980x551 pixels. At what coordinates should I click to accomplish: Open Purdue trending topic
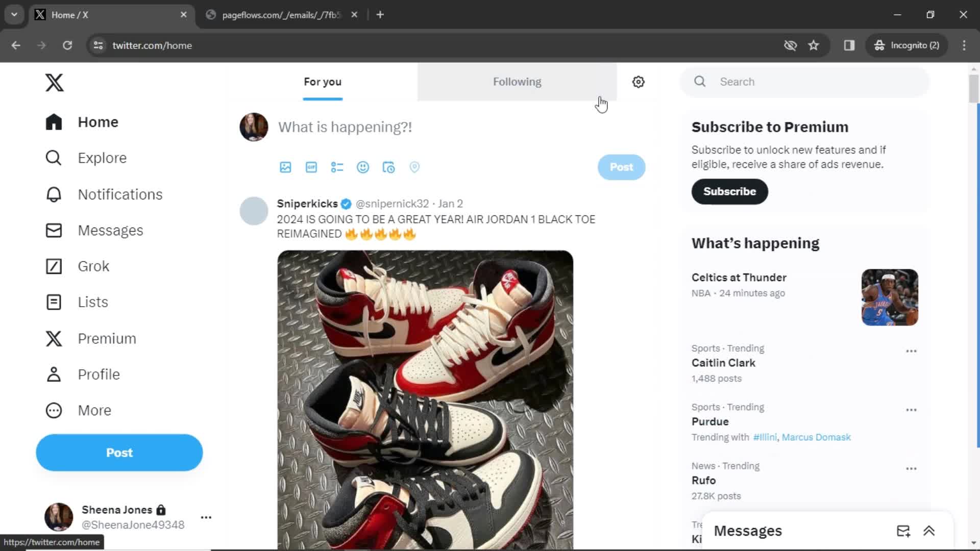pos(710,421)
